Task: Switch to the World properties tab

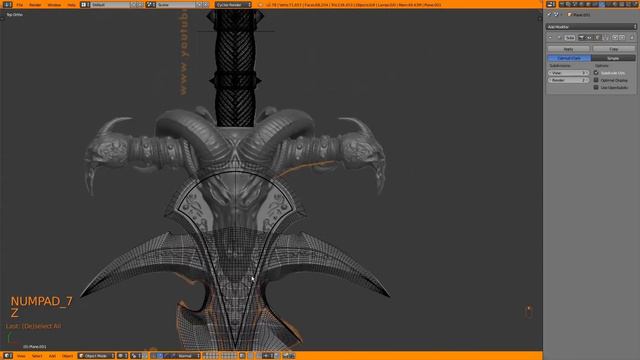Action: 581,4
